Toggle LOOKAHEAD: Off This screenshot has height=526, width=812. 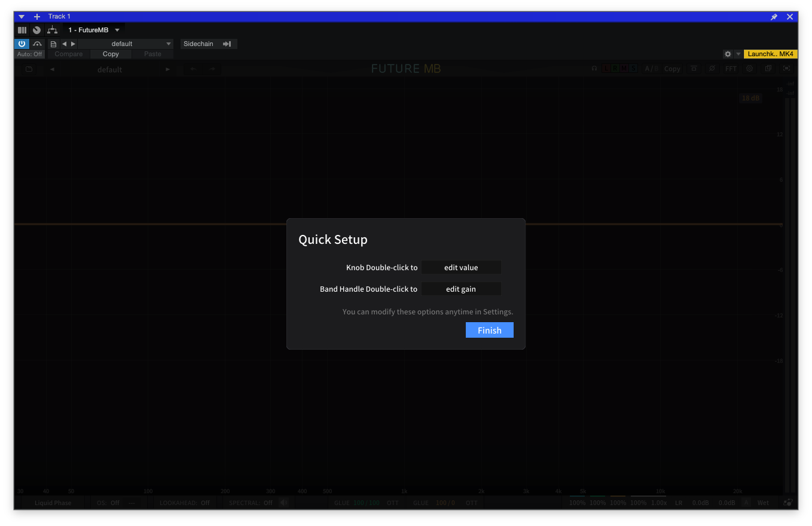point(185,503)
